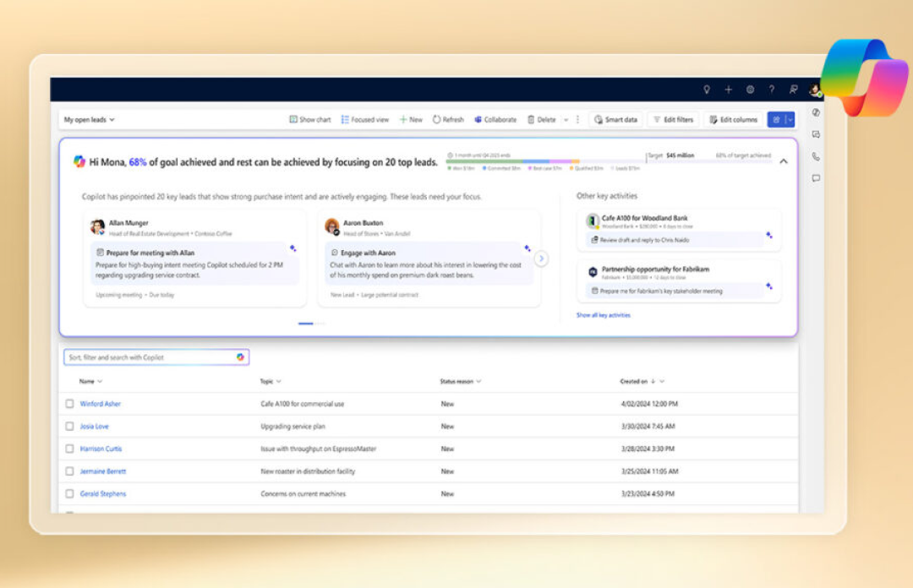The width and height of the screenshot is (913, 588).
Task: Open the phone calls panel icon
Action: pyautogui.click(x=815, y=156)
